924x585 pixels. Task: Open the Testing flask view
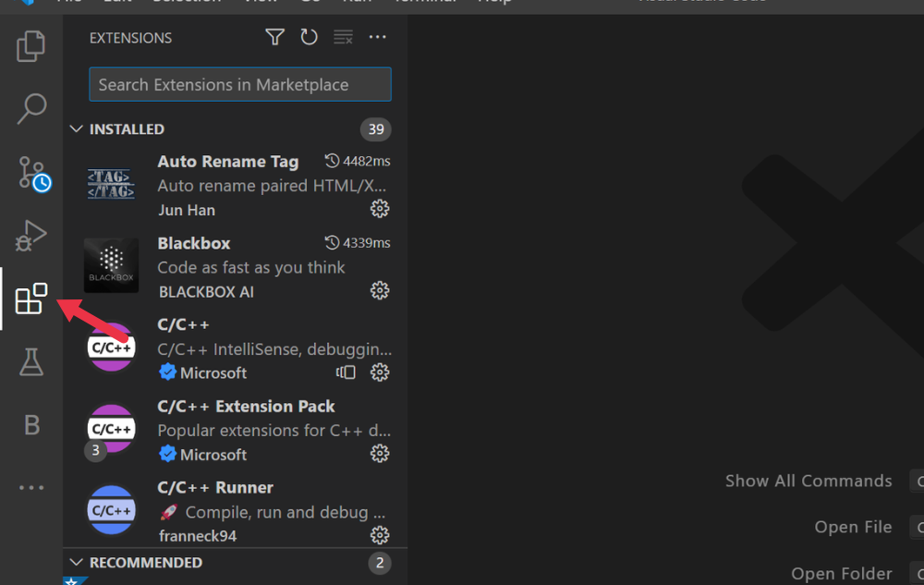[31, 361]
